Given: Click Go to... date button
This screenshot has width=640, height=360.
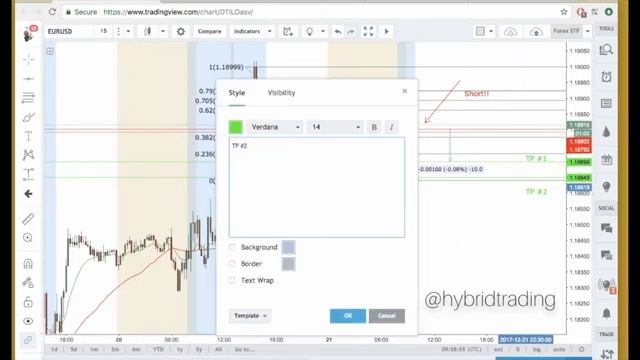Looking at the screenshot, I should point(244,349).
